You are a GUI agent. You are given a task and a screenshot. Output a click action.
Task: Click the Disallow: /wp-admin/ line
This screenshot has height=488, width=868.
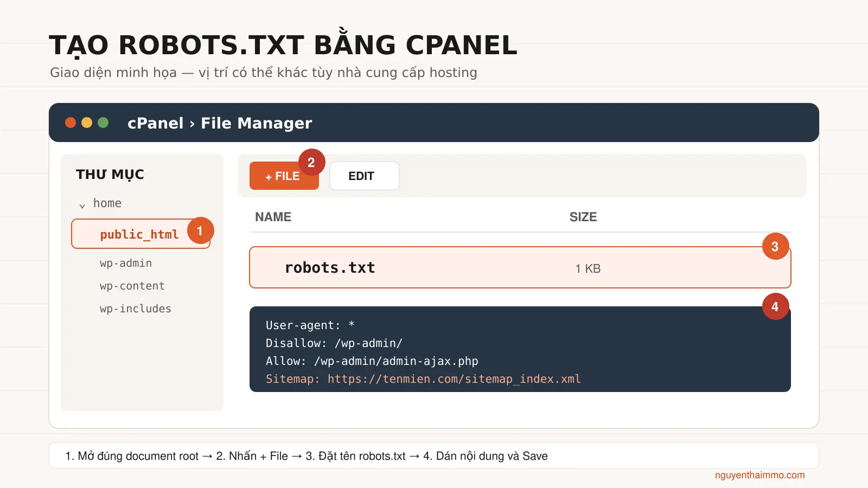click(x=334, y=343)
